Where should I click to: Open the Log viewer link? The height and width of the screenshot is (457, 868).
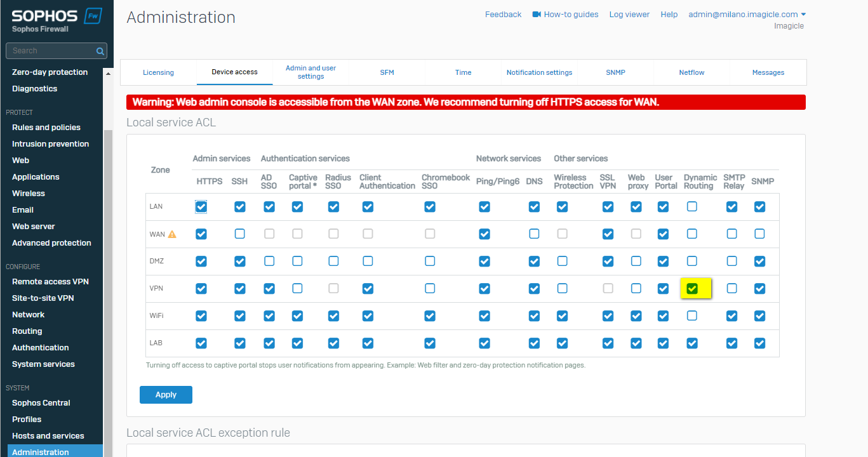click(x=629, y=15)
